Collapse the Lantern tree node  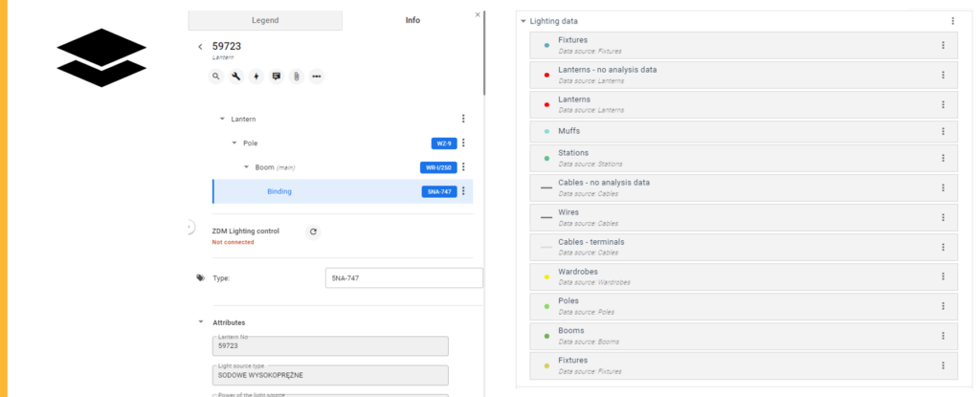222,119
